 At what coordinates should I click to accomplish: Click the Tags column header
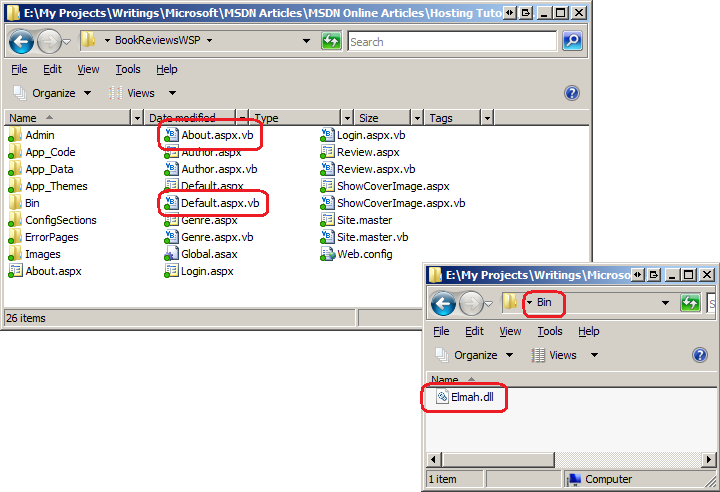click(441, 118)
